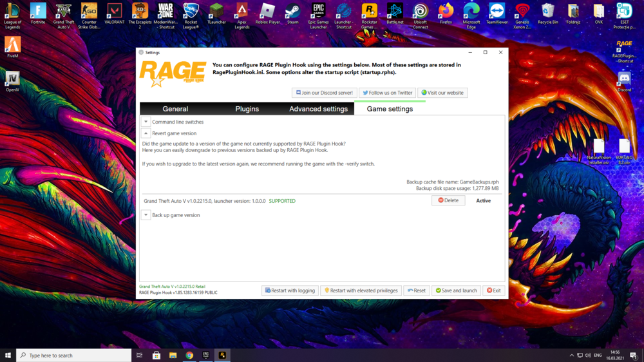Open Battle.net desktop icon
Screen dimensions: 644x362
coord(395,14)
